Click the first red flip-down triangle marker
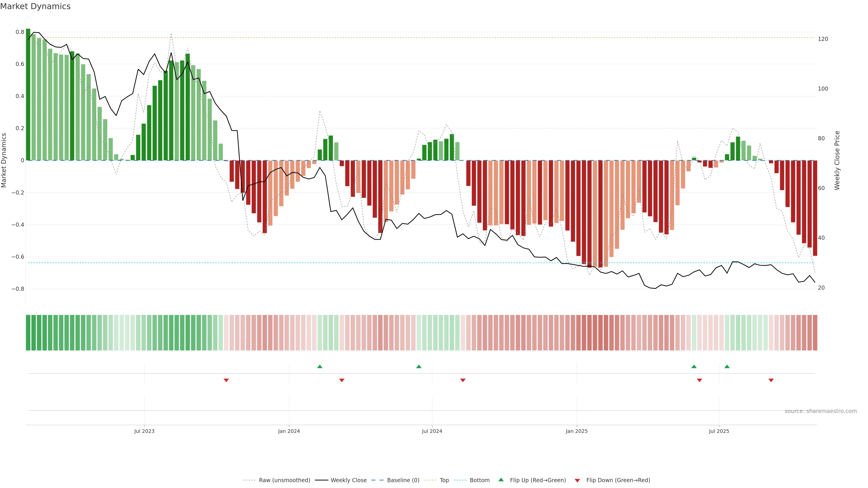Image resolution: width=868 pixels, height=488 pixels. pos(226,380)
